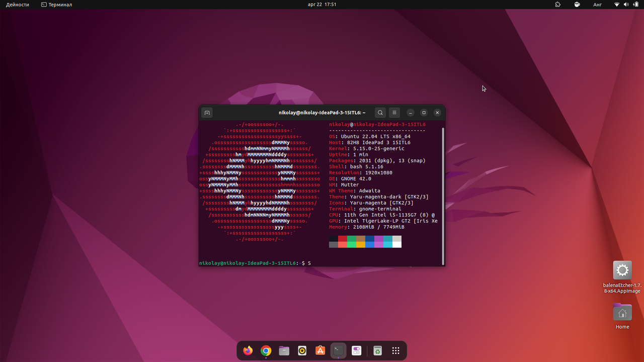Open Google Chrome from the dock

tap(266, 350)
